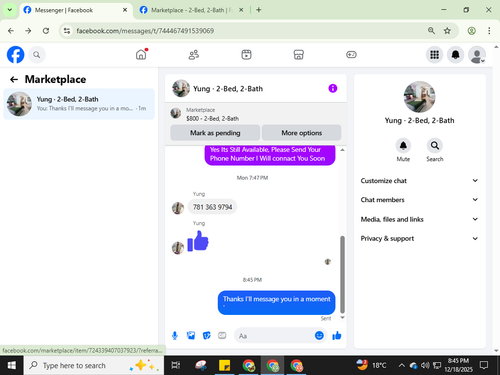The image size is (500, 375).
Task: Open the Yung - 2-Bed, 2-Bath conversation row
Action: click(x=79, y=104)
